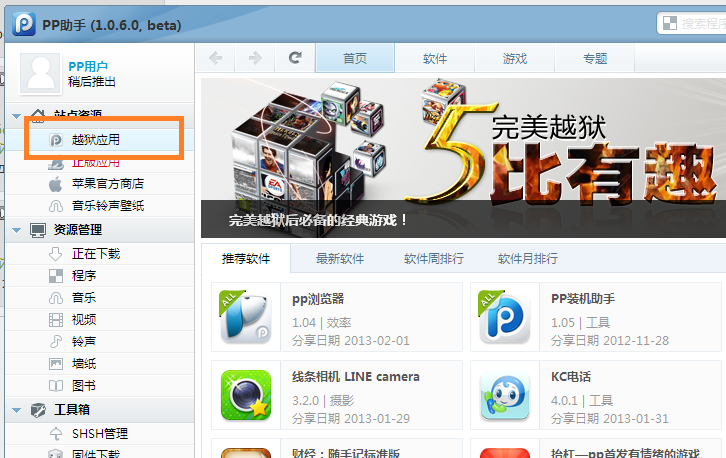Click the music note icon beside 铃声
This screenshot has height=458, width=726.
56,342
